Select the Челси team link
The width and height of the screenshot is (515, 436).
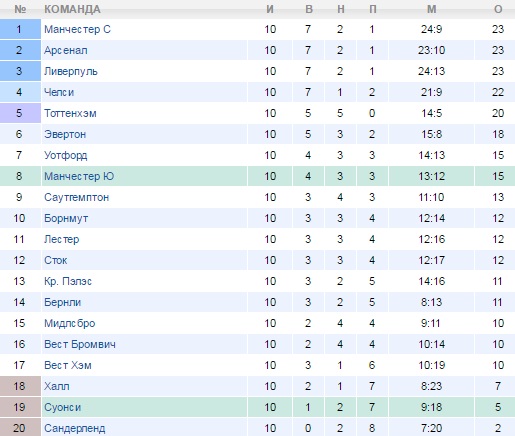click(59, 92)
